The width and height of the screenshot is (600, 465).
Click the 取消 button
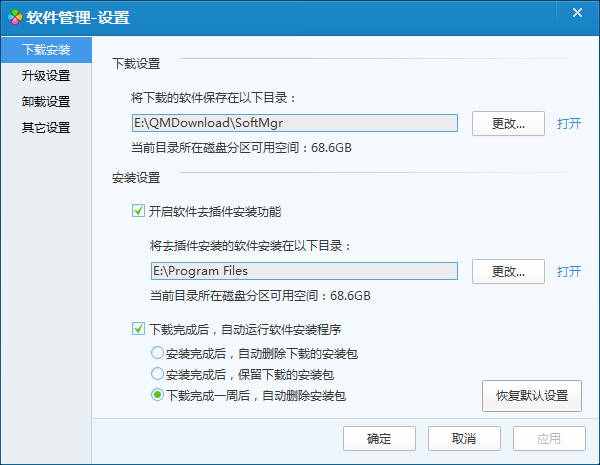point(464,439)
